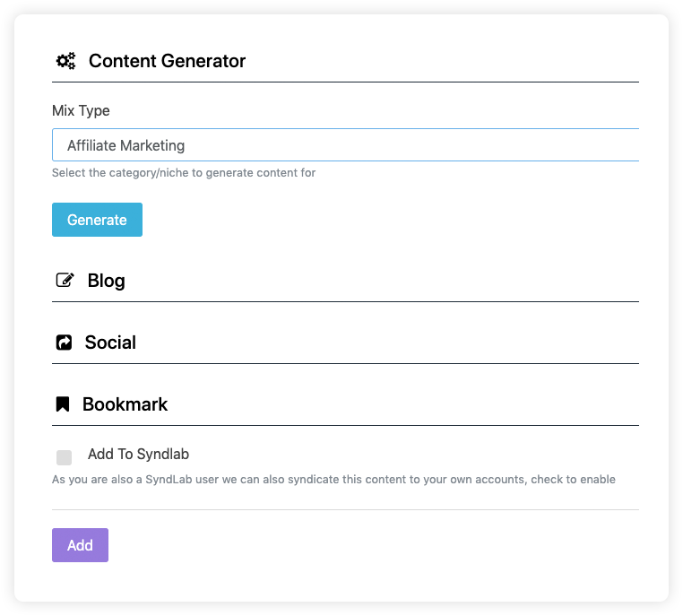Click the category/niche helper text
Viewport: 683px width, 616px height.
pos(184,173)
